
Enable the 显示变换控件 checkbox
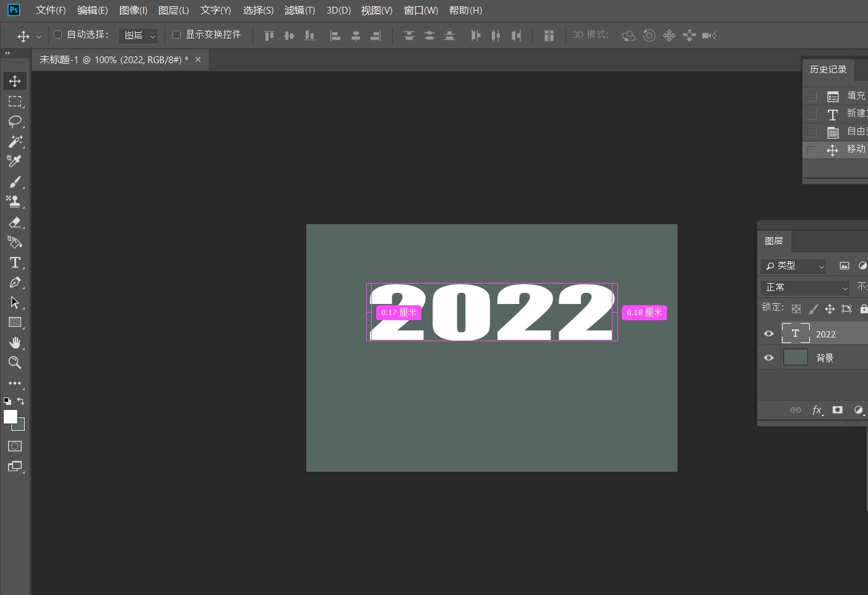pyautogui.click(x=176, y=35)
